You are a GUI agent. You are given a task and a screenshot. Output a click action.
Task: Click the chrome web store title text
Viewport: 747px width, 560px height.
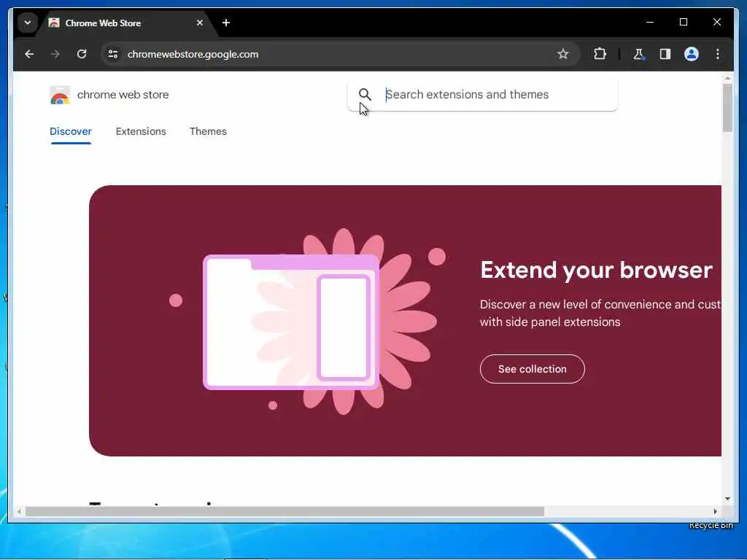pyautogui.click(x=123, y=95)
